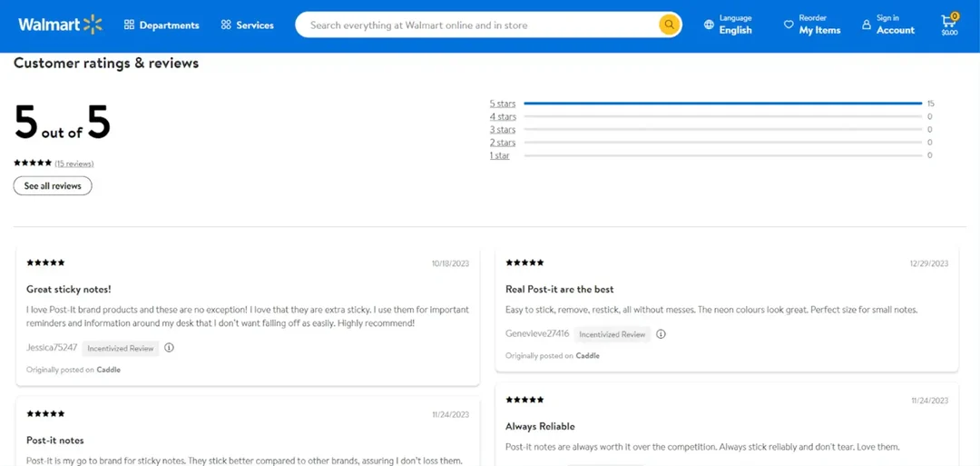
Task: Click the heart Reorder My Items icon
Action: click(x=789, y=25)
